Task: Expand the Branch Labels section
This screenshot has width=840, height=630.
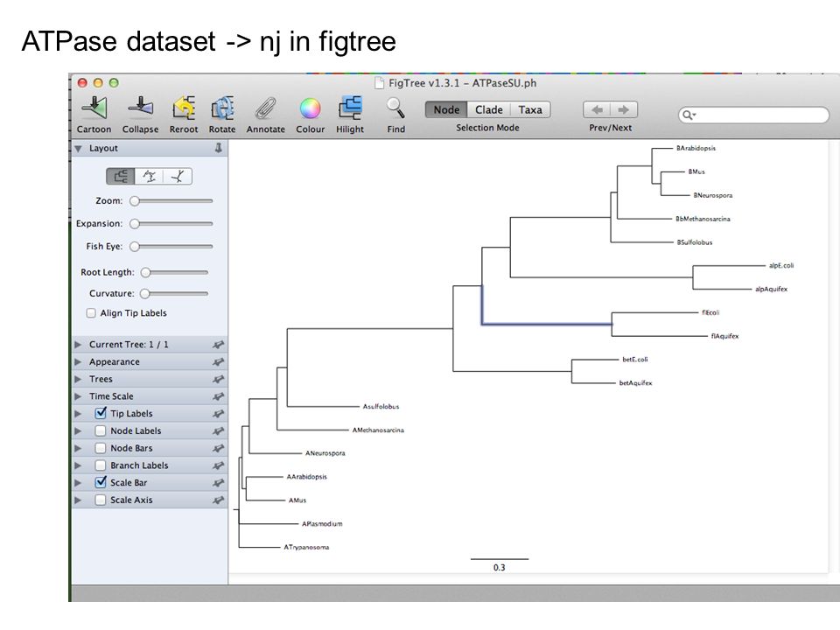Action: click(x=78, y=465)
